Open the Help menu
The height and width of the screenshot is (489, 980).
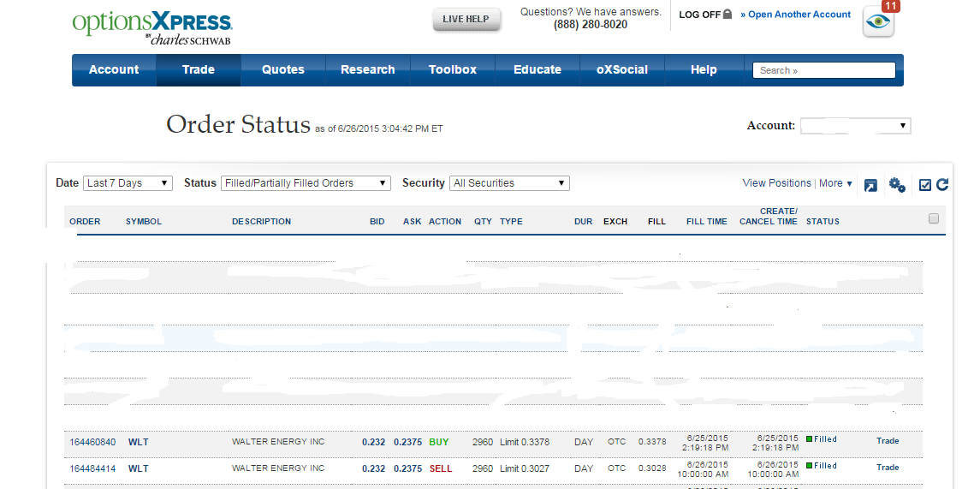pyautogui.click(x=704, y=69)
